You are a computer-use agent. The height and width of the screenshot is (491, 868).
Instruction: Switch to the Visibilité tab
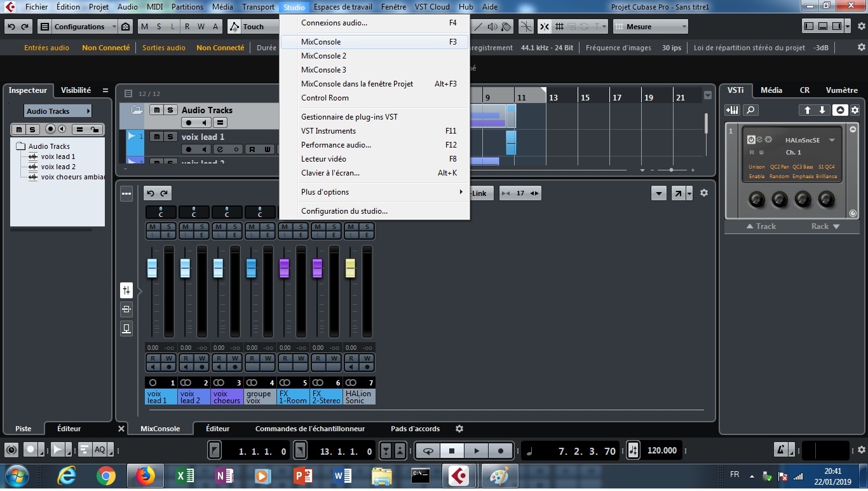pyautogui.click(x=76, y=90)
